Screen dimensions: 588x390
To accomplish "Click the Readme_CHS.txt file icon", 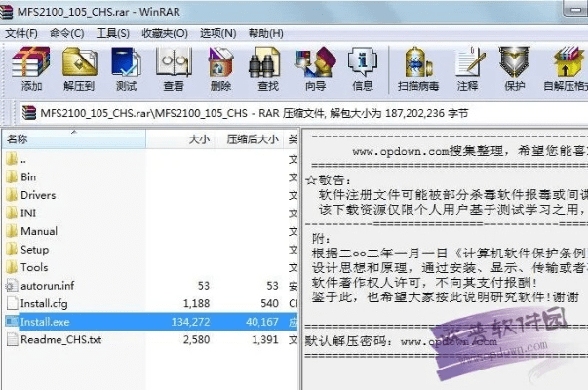I will click(13, 339).
